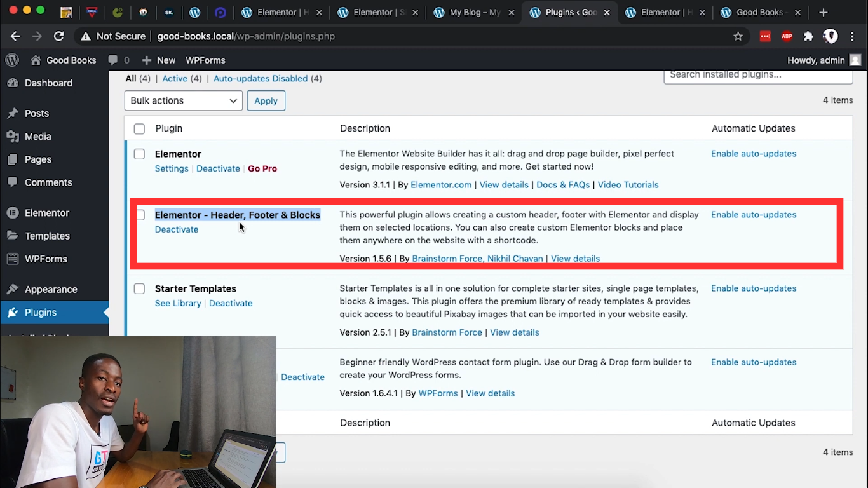Deactivate Elementor - Header, Footer & Blocks
Screen dimensions: 868x488
click(177, 229)
